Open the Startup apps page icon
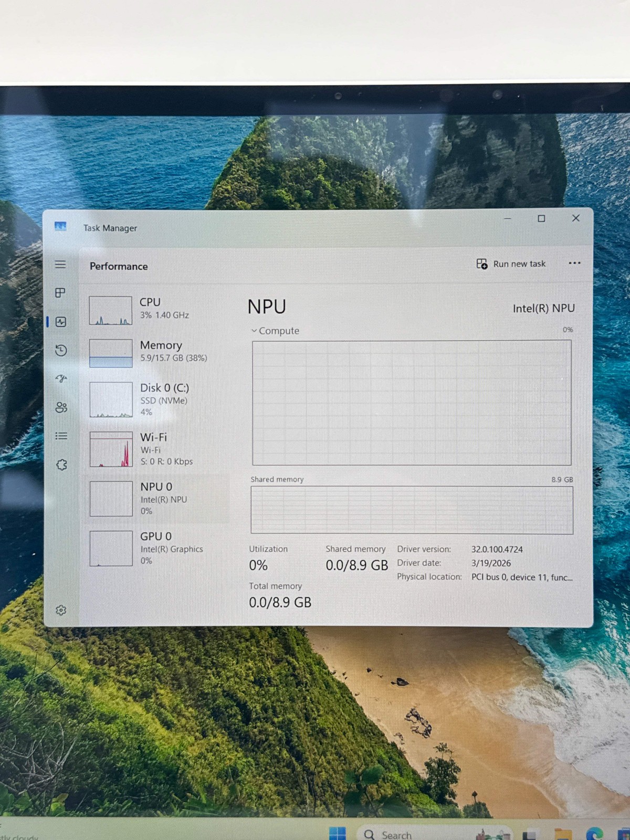The width and height of the screenshot is (630, 840). pos(61,379)
